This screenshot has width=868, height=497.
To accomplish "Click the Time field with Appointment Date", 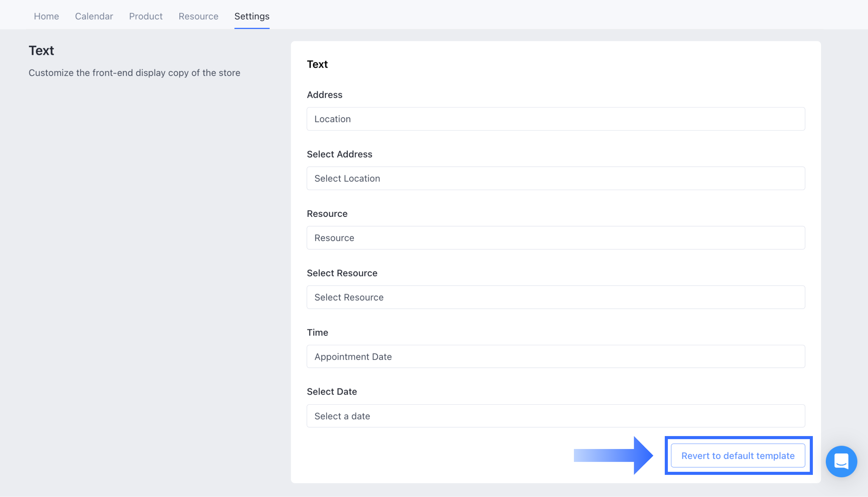I will pos(555,356).
